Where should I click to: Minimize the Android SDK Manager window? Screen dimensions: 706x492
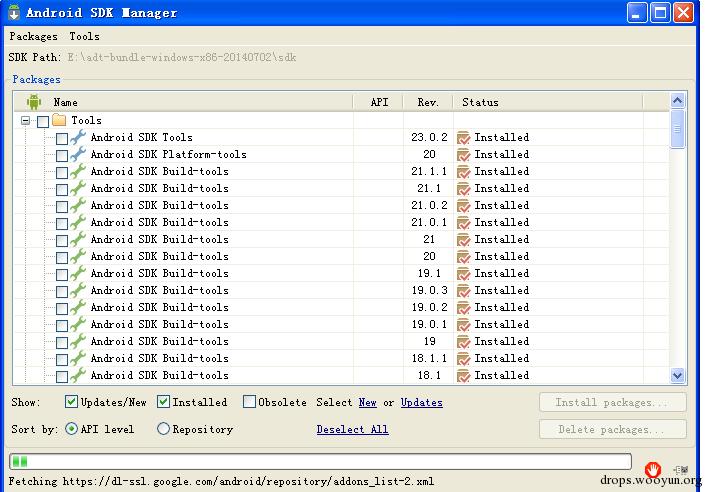pyautogui.click(x=637, y=13)
